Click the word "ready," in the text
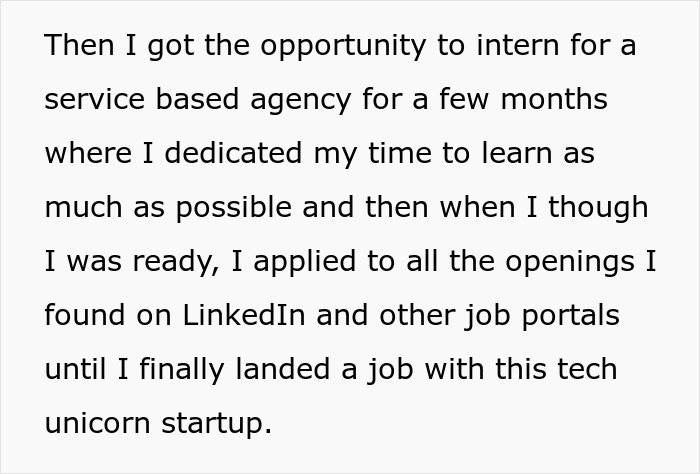Image resolution: width=700 pixels, height=474 pixels. click(176, 262)
